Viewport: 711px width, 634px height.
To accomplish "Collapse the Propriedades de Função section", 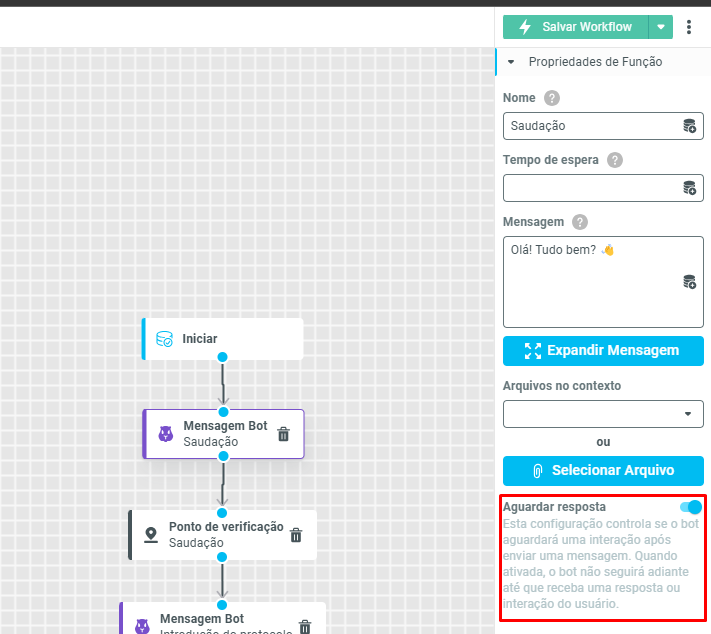I will [x=512, y=62].
